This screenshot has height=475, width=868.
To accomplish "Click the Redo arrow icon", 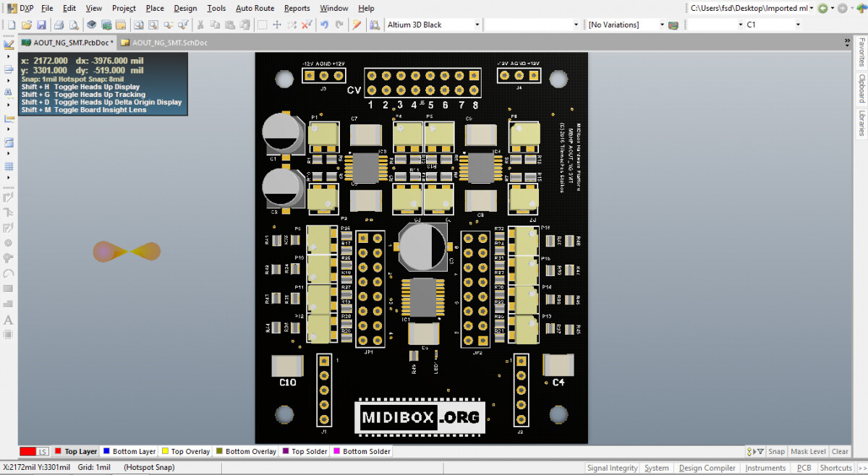I will coord(339,25).
